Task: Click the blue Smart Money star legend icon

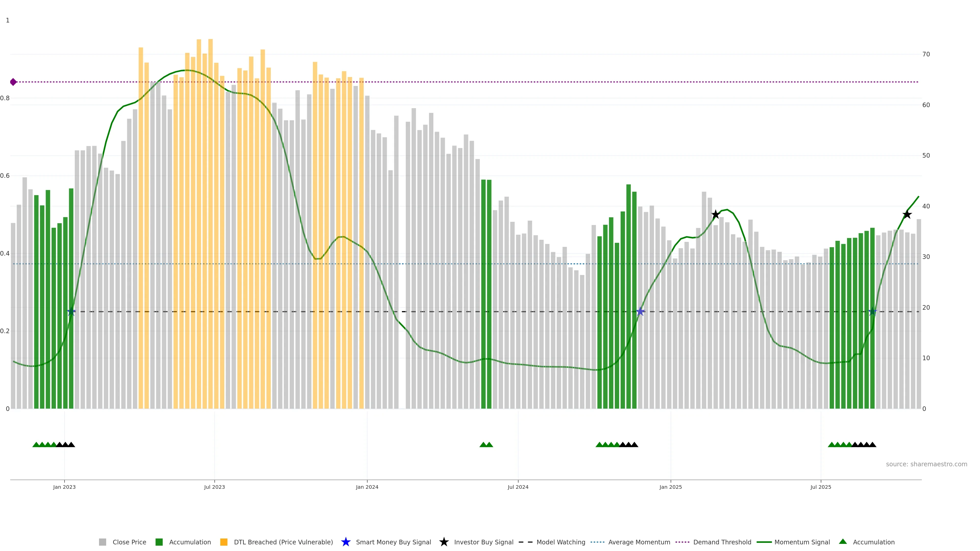Action: (346, 542)
